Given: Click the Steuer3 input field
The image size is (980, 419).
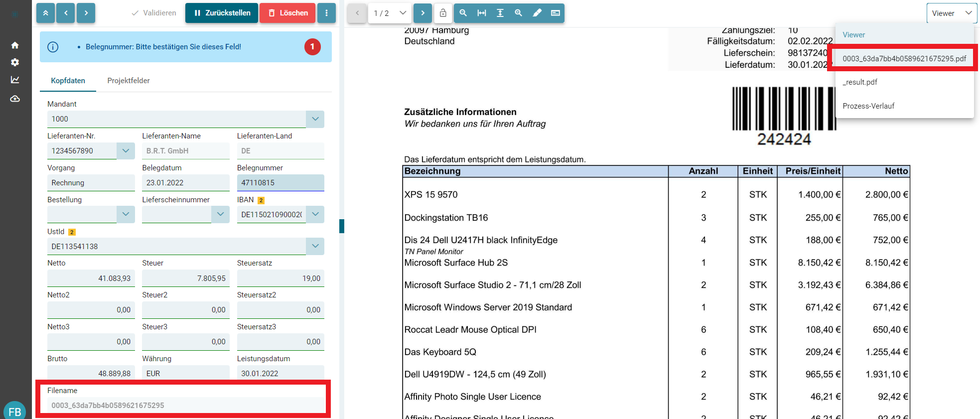Looking at the screenshot, I should coord(186,342).
